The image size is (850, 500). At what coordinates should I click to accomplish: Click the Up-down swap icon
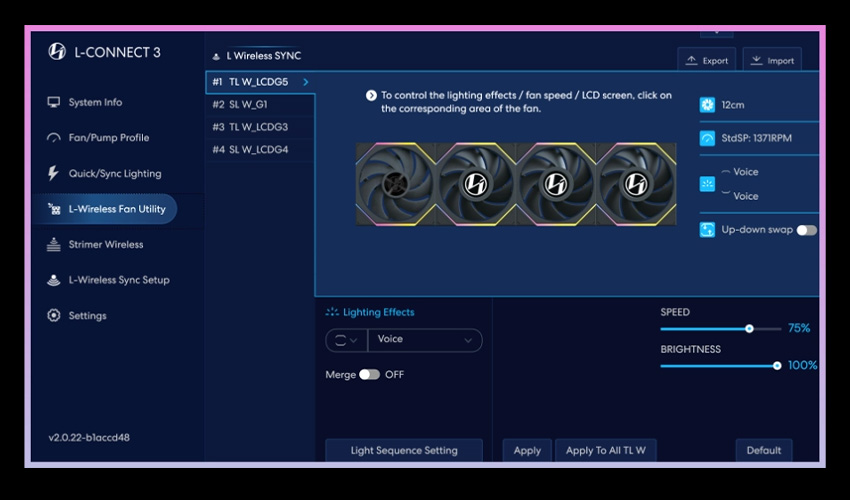click(x=707, y=230)
